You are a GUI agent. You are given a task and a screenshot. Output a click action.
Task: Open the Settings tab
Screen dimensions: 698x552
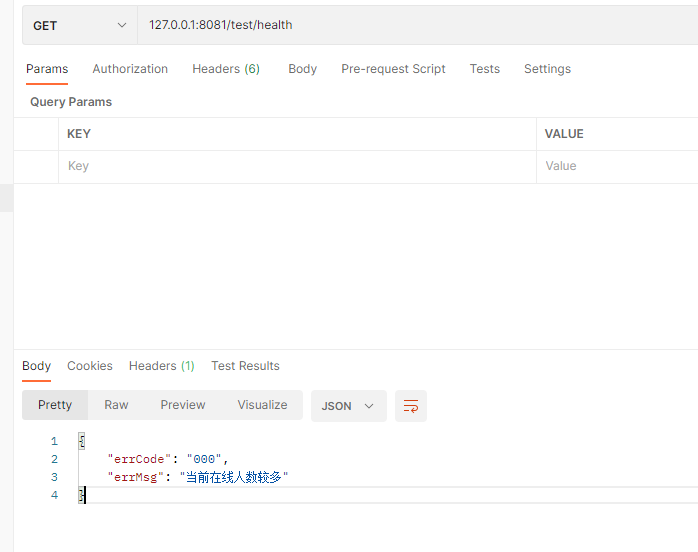pos(547,69)
